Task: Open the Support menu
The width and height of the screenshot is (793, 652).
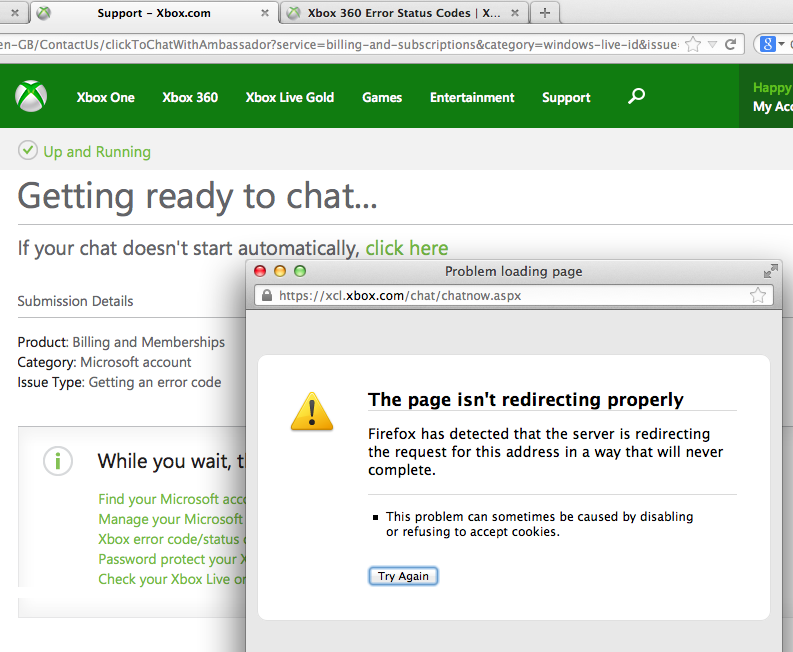Action: coord(566,97)
